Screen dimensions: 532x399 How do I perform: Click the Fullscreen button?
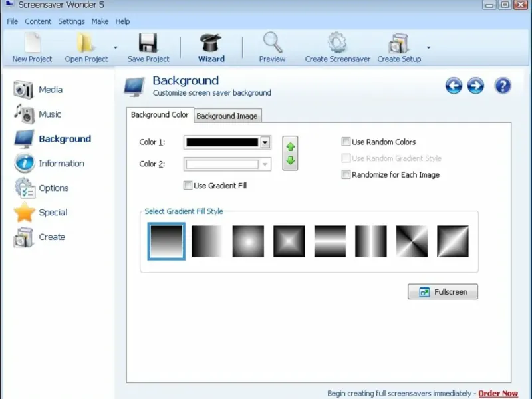(x=443, y=292)
